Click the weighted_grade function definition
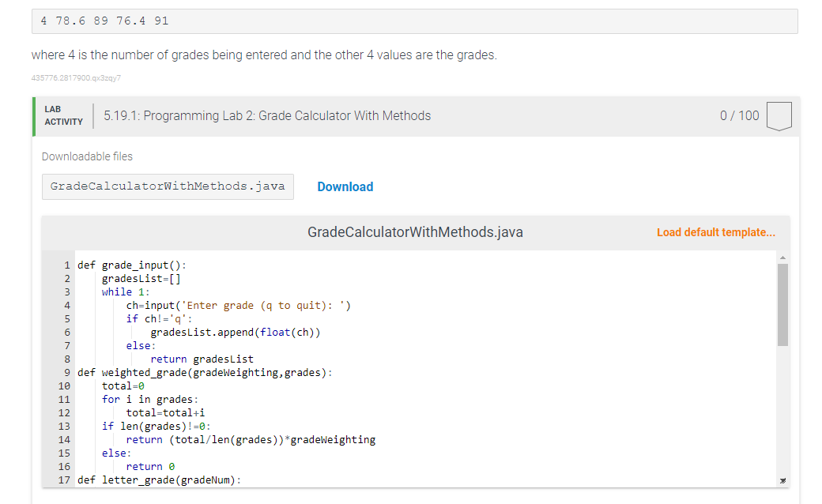Image resolution: width=822 pixels, height=504 pixels. (205, 372)
